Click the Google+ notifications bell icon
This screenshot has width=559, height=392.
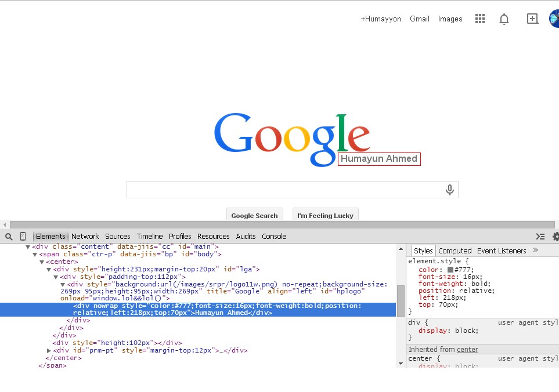click(x=504, y=19)
